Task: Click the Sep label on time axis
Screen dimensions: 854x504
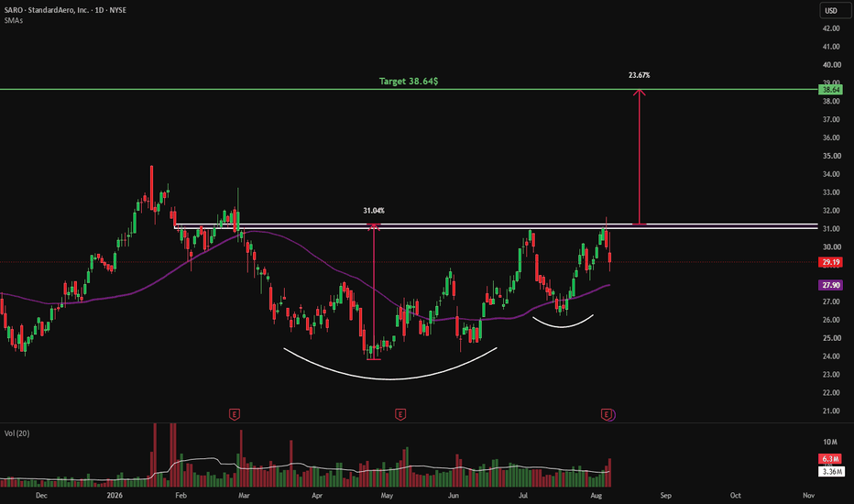Action: [x=665, y=495]
